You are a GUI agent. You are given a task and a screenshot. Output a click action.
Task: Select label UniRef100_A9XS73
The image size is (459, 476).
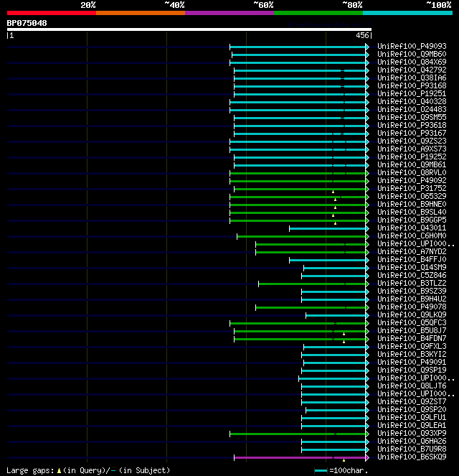pos(412,149)
